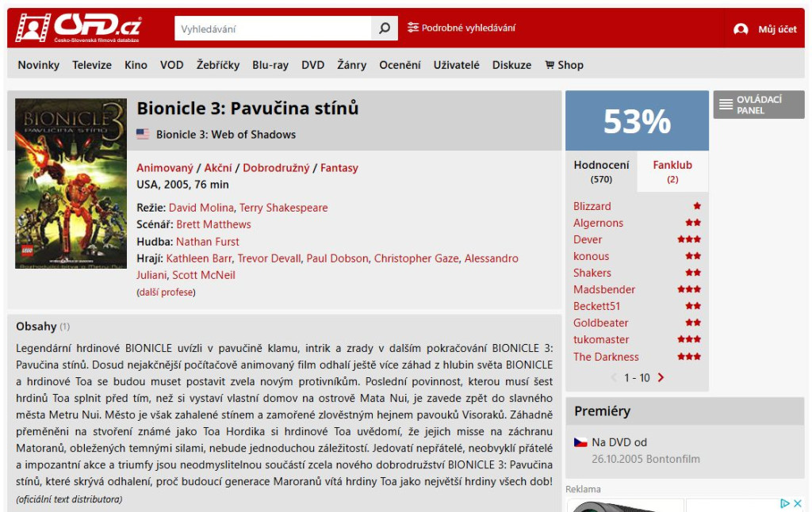Open actor Kathleen Barr
This screenshot has height=512, width=812.
(x=199, y=258)
